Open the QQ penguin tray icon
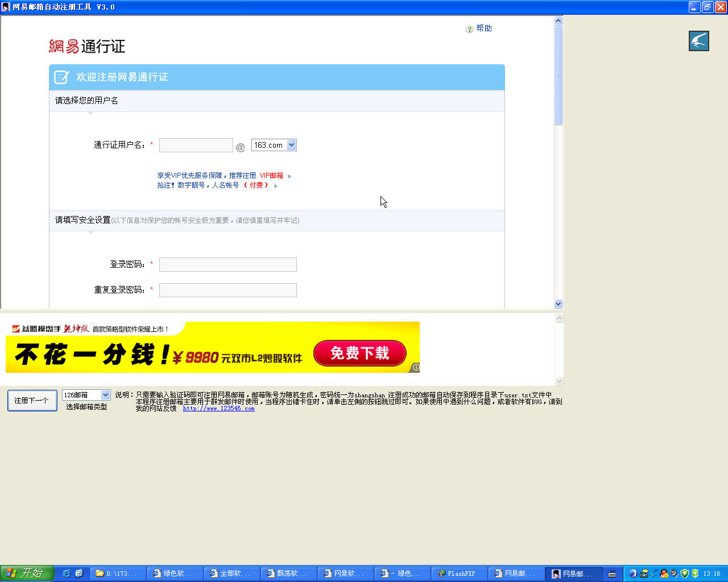The height and width of the screenshot is (582, 728). pos(664,573)
